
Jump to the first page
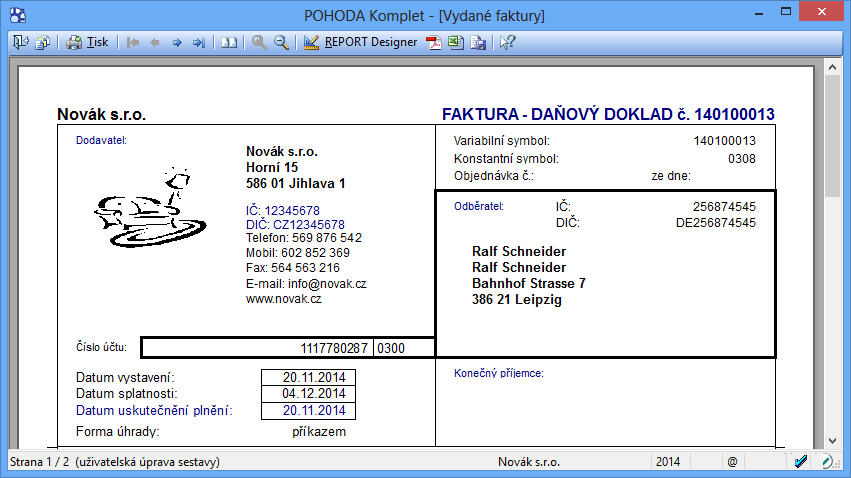[133, 42]
